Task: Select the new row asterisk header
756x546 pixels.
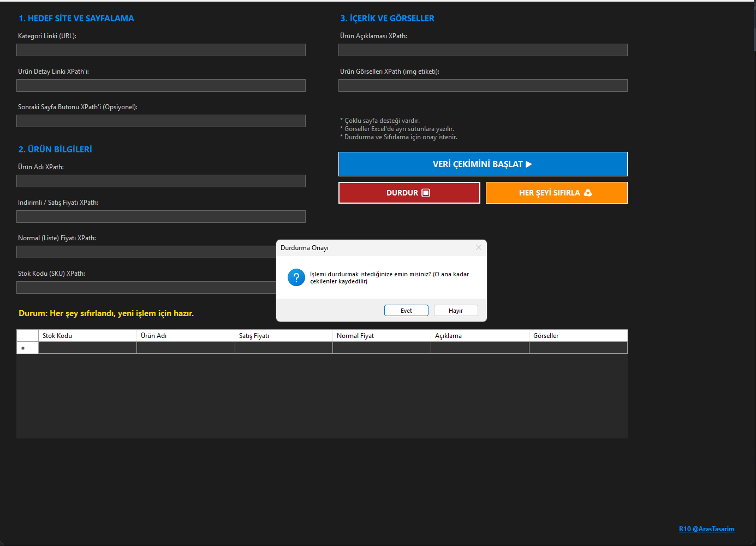Action: pos(27,348)
